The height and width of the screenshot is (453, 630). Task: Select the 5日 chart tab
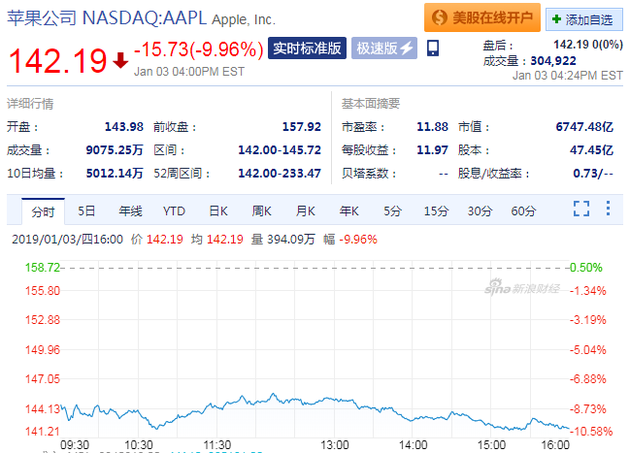(x=86, y=211)
